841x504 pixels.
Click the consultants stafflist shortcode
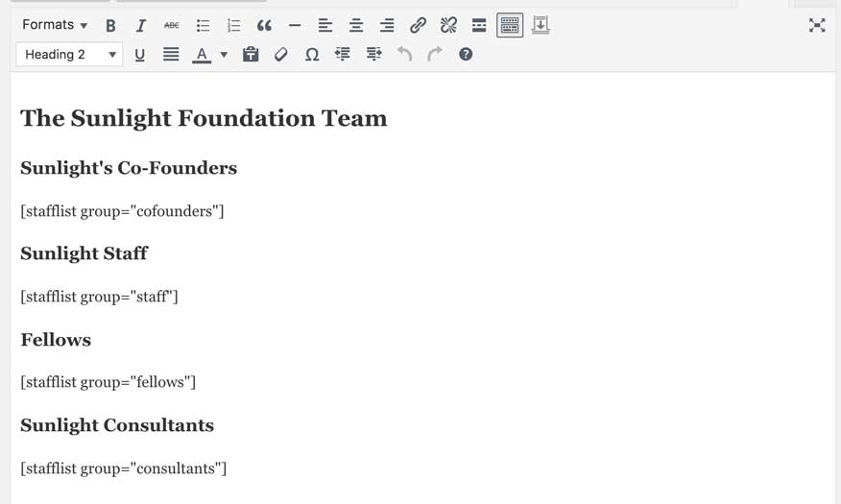[123, 468]
